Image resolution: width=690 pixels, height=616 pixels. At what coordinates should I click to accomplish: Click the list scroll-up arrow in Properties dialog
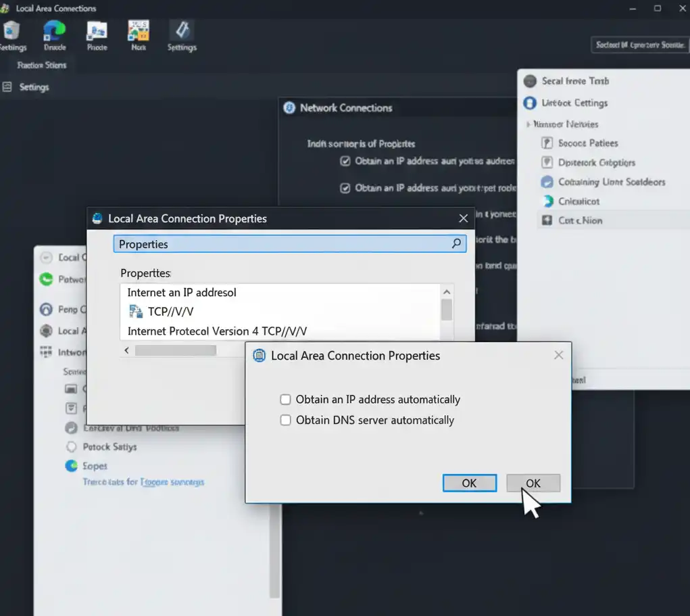pyautogui.click(x=446, y=291)
